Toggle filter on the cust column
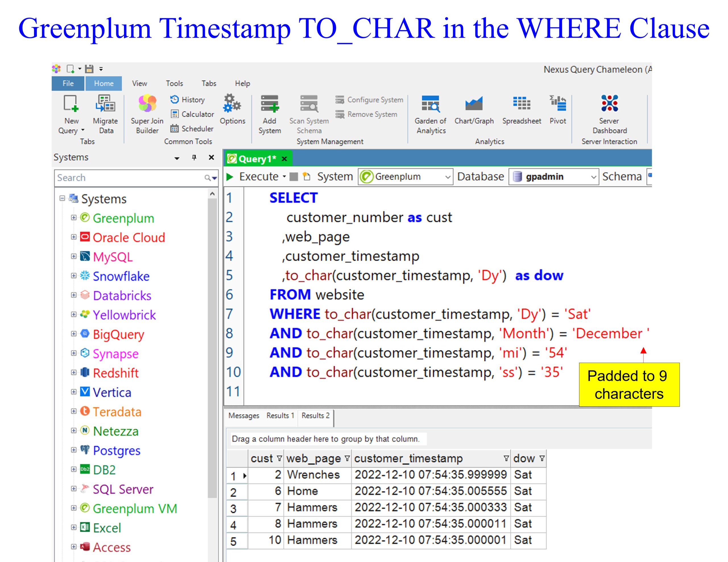This screenshot has height=562, width=728. pyautogui.click(x=279, y=459)
